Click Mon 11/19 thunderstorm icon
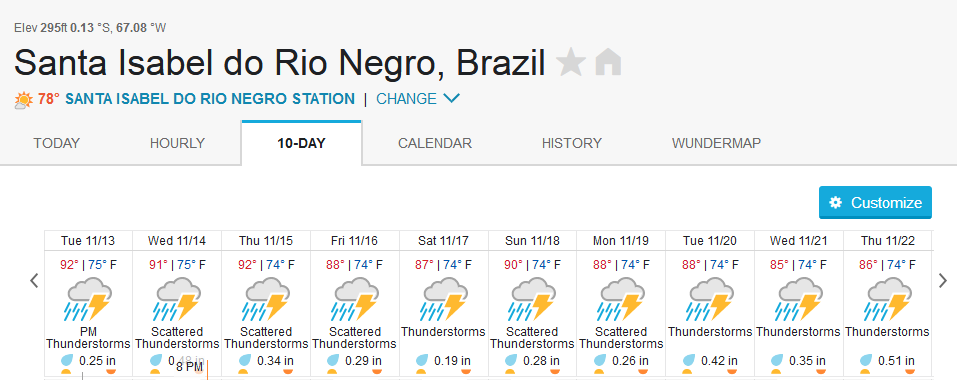This screenshot has height=380, width=957. click(x=621, y=299)
